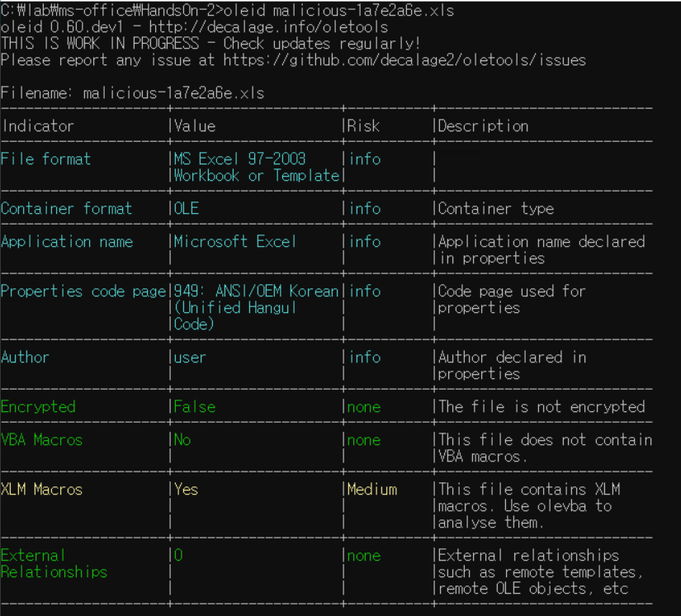681x616 pixels.
Task: Click the '(Unified Hangul' value line
Action: [235, 307]
